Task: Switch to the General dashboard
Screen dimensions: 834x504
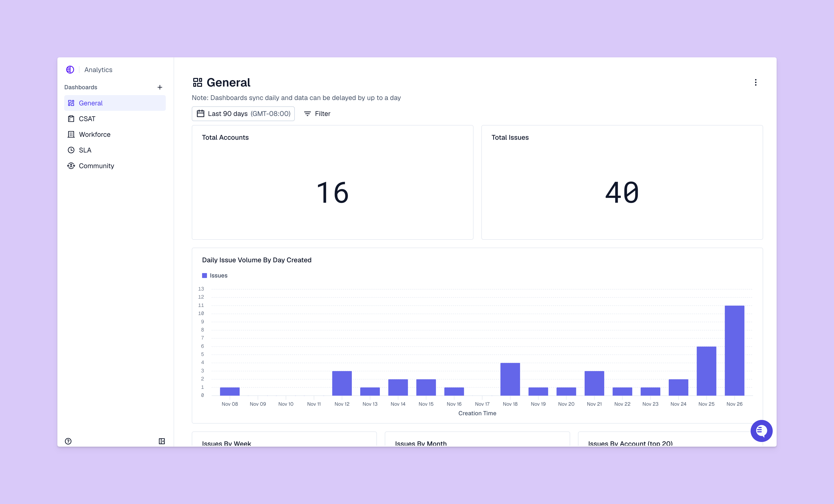Action: point(90,103)
